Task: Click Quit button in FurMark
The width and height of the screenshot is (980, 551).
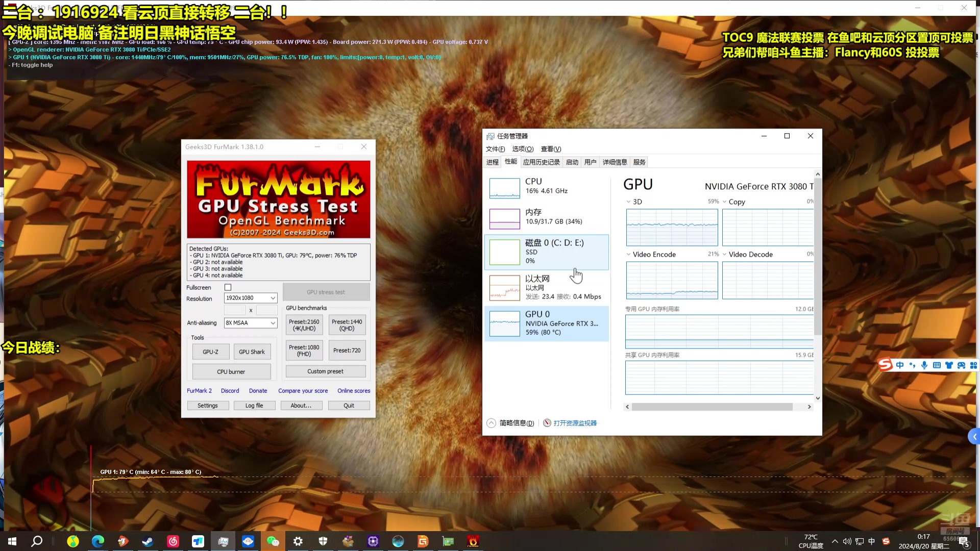Action: 349,406
